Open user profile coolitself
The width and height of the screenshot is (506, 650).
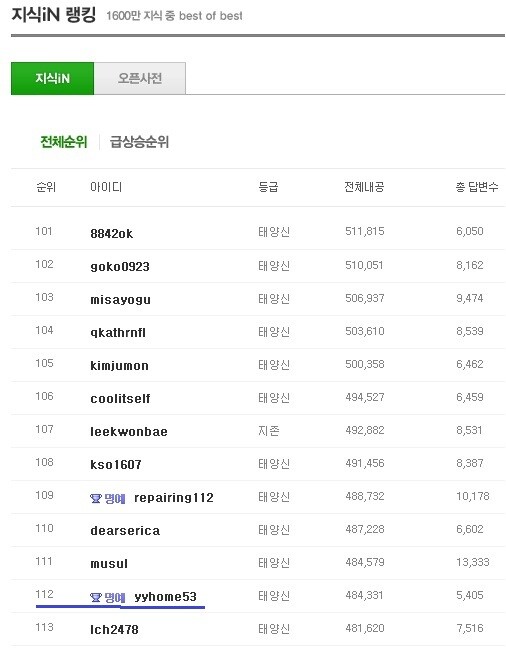tap(120, 398)
